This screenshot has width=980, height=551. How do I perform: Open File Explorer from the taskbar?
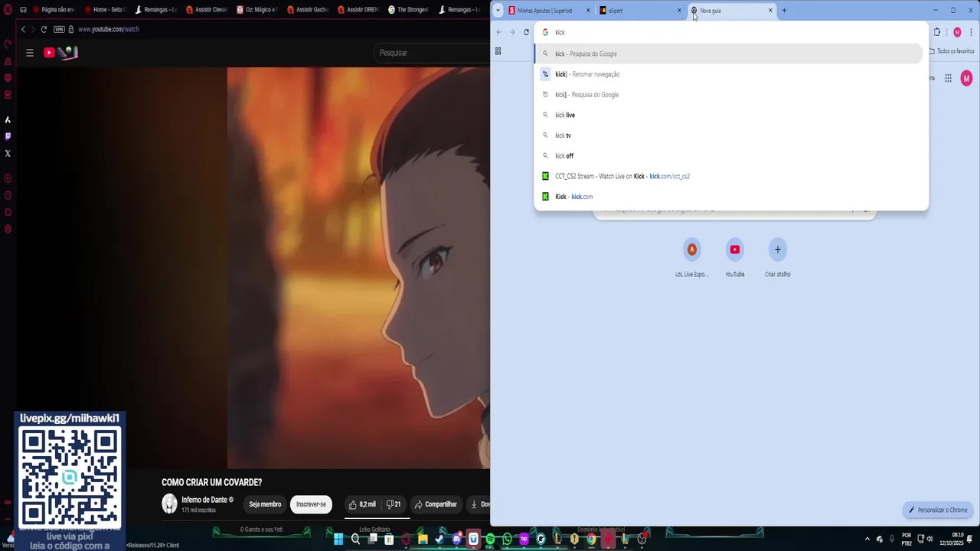point(423,539)
